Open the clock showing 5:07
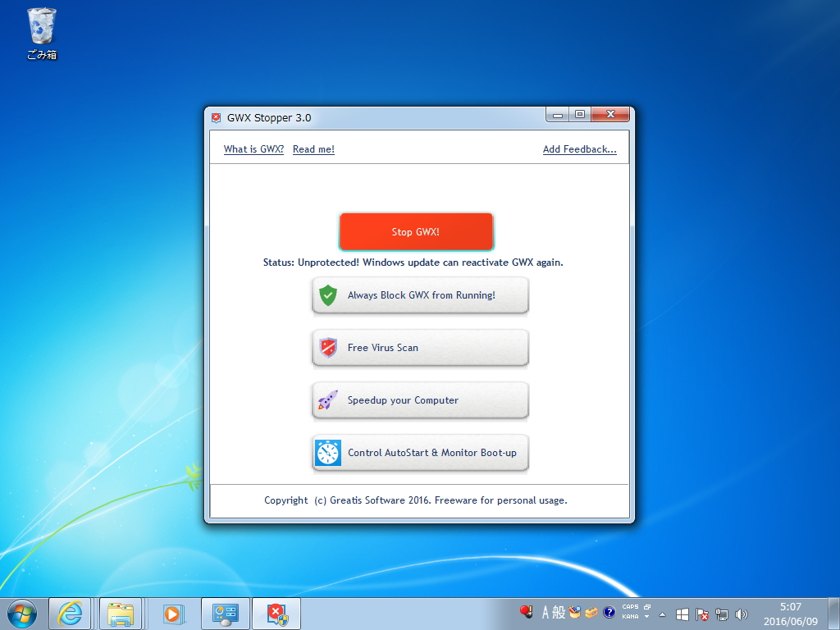840x630 pixels. click(791, 614)
